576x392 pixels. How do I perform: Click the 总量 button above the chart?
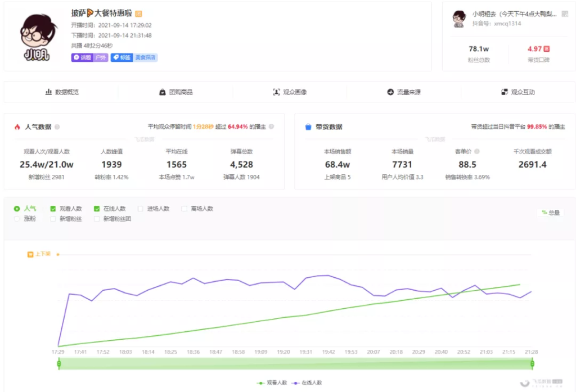pyautogui.click(x=550, y=213)
